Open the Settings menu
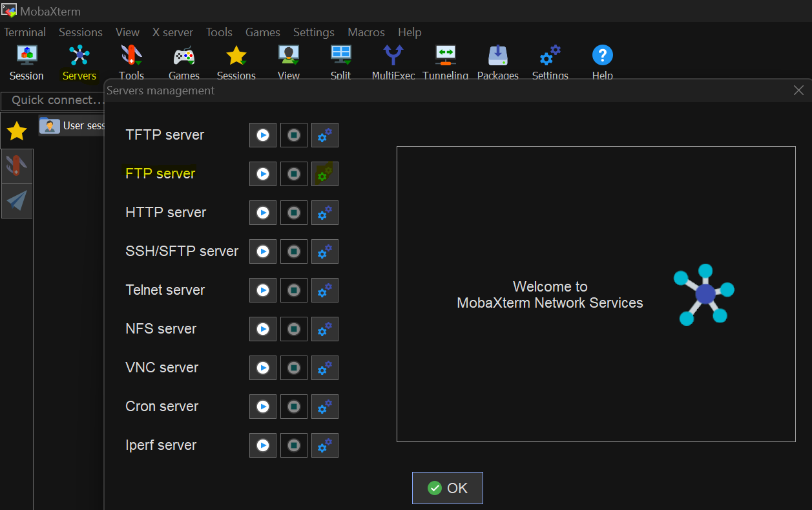 314,32
